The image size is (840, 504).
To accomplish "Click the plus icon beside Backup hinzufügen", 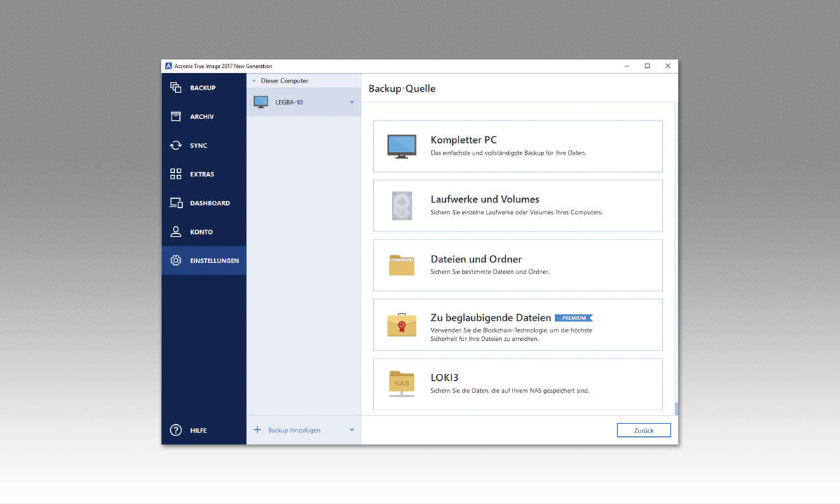I will click(x=257, y=430).
